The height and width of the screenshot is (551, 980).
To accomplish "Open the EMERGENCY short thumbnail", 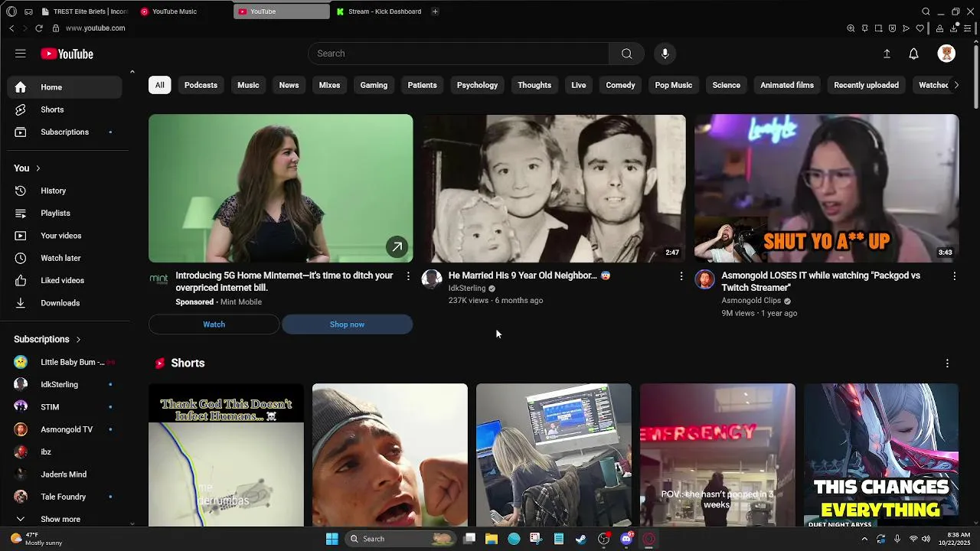I will (x=717, y=455).
